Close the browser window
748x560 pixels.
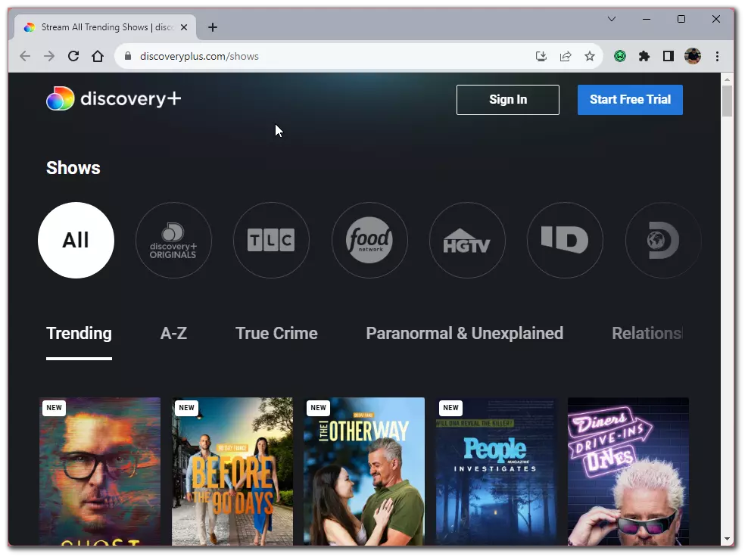pyautogui.click(x=716, y=19)
